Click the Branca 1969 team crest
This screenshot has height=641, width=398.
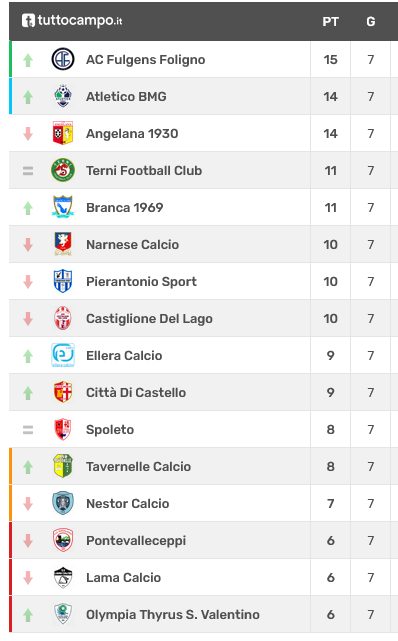pyautogui.click(x=63, y=207)
